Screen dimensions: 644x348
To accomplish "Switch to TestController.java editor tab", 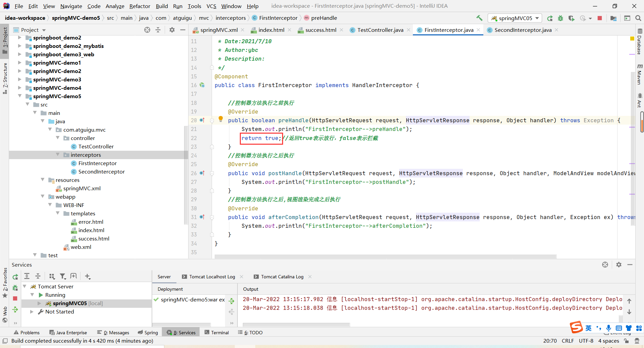I will click(380, 30).
